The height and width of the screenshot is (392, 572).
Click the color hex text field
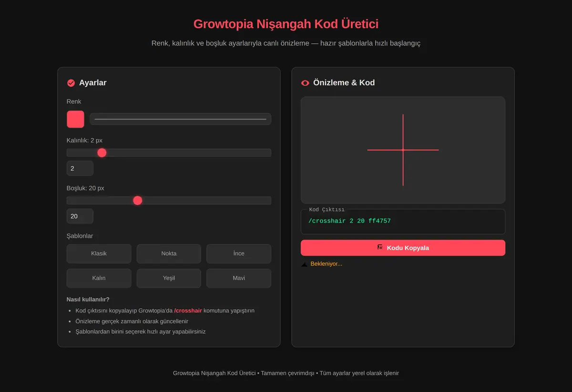point(180,119)
